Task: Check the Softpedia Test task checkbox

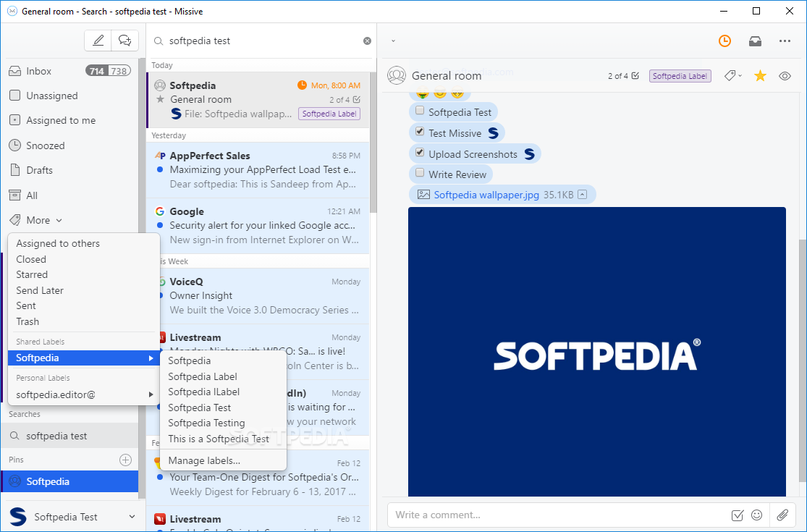Action: [420, 111]
